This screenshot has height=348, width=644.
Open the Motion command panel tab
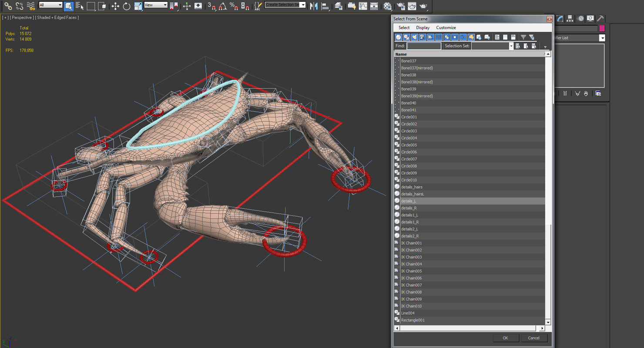580,18
